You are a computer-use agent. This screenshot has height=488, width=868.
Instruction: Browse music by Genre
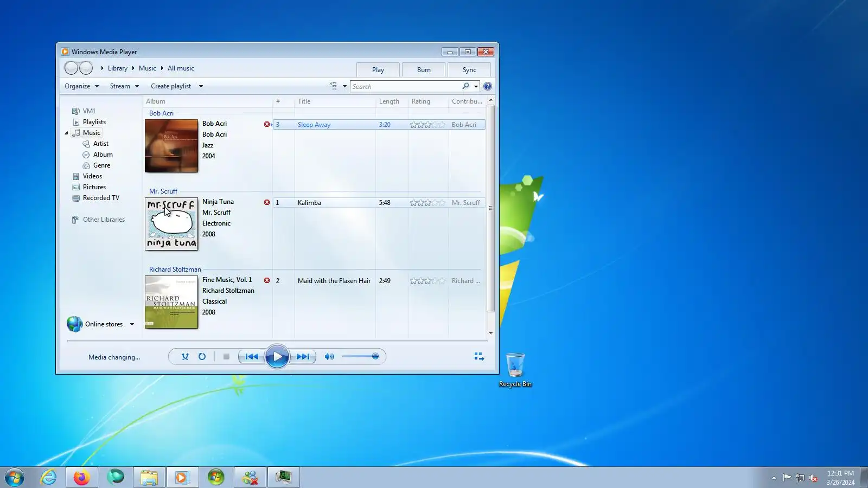(x=101, y=165)
